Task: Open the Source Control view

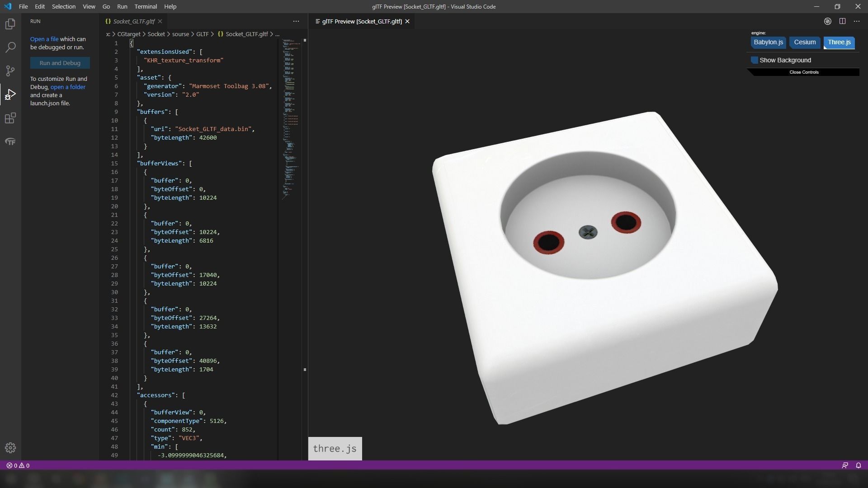Action: [10, 71]
